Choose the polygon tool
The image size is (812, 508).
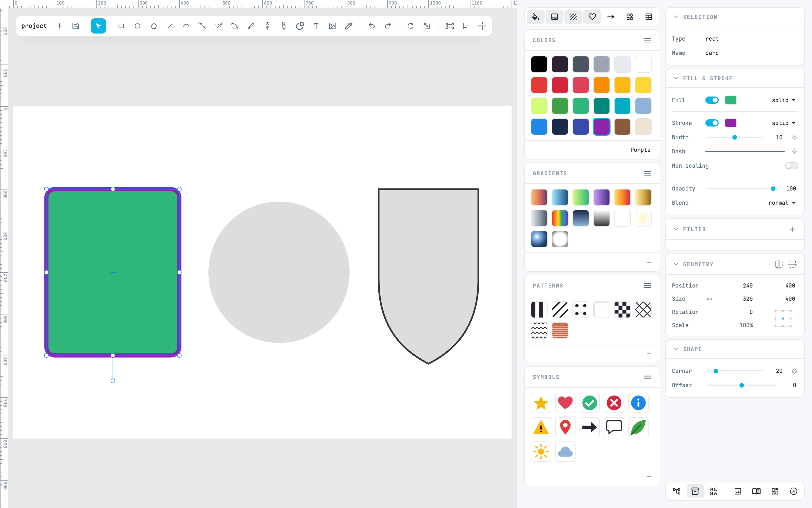coord(154,26)
